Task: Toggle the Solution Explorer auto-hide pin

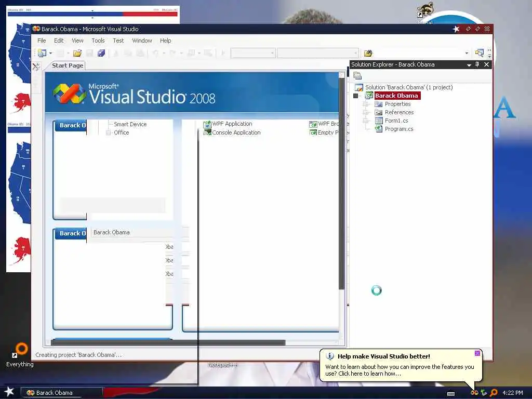Action: point(477,64)
